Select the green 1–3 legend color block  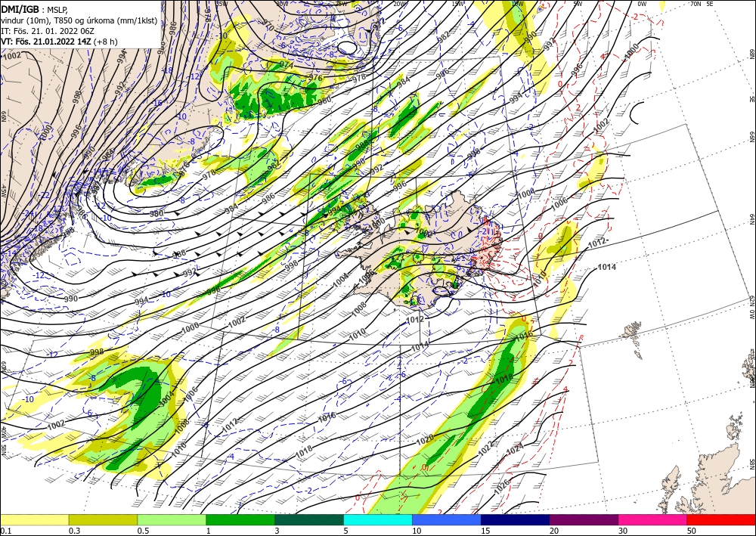(240, 519)
